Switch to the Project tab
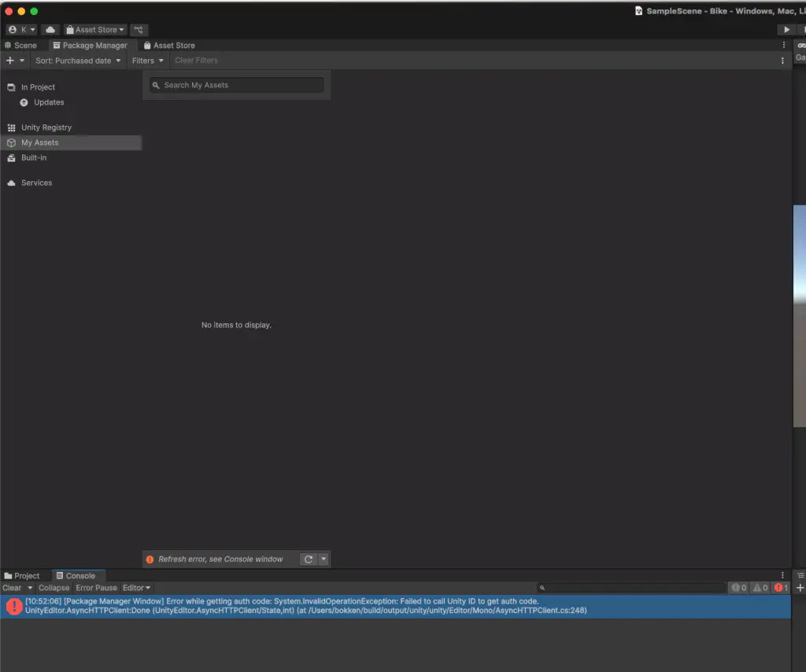806x672 pixels. (21, 575)
